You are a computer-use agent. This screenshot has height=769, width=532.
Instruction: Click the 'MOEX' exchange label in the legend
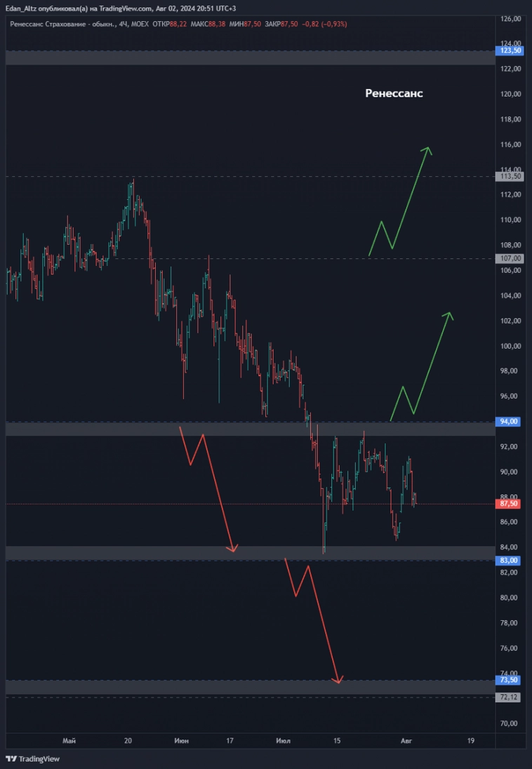[140, 24]
